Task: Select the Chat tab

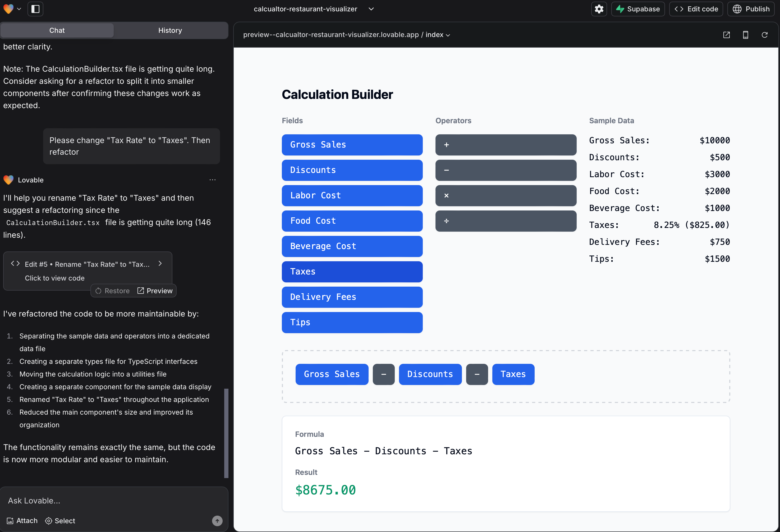Action: pos(57,31)
